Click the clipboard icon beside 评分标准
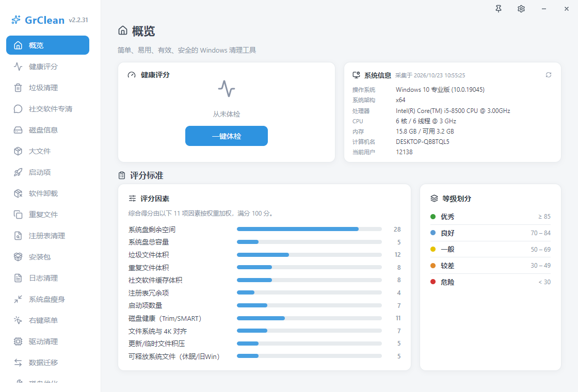The height and width of the screenshot is (392, 578). 122,175
